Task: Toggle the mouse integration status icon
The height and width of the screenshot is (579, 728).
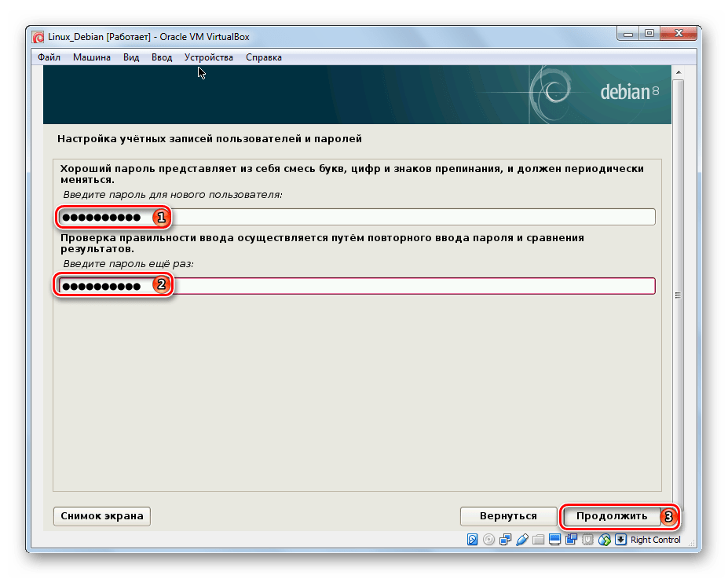Action: coord(605,540)
